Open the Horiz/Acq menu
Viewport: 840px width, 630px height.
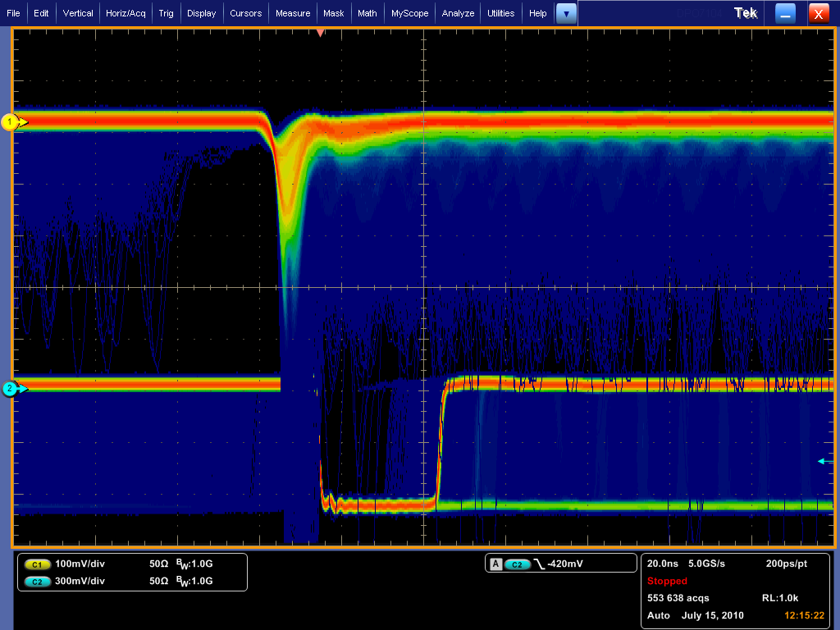(126, 13)
